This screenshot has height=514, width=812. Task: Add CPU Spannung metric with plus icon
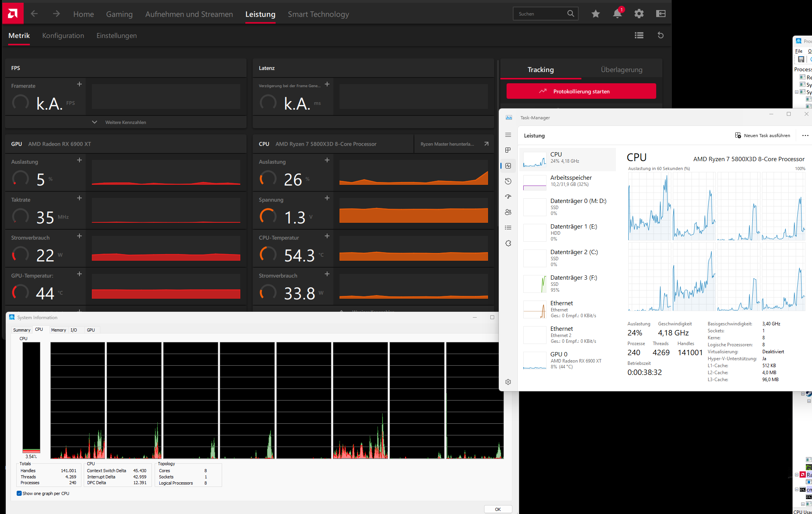coord(327,198)
